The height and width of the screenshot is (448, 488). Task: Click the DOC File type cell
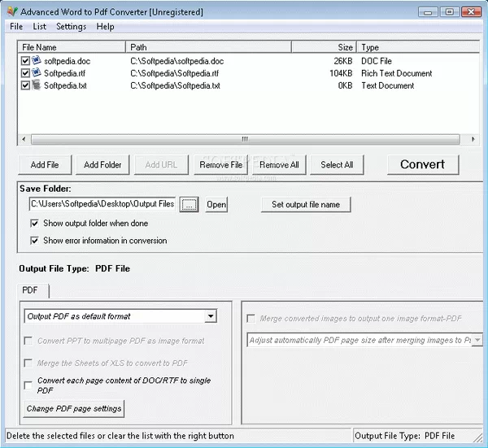click(377, 61)
